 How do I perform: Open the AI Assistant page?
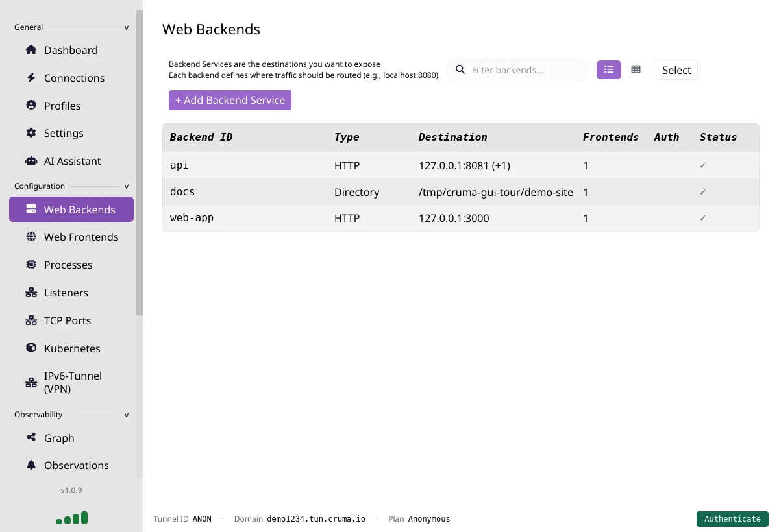point(71,161)
